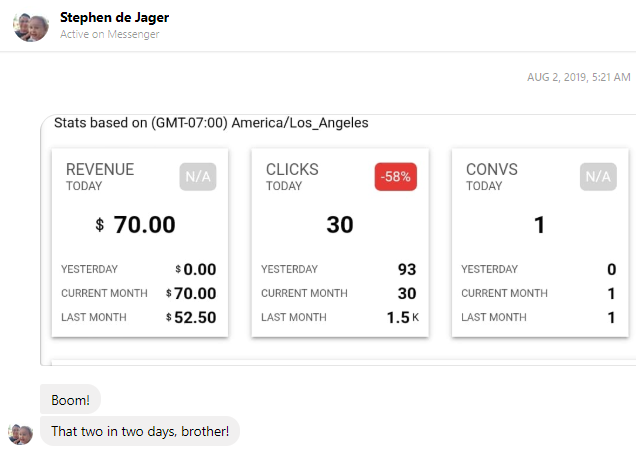Select the Boom! message bubble
636x453 pixels.
[70, 400]
